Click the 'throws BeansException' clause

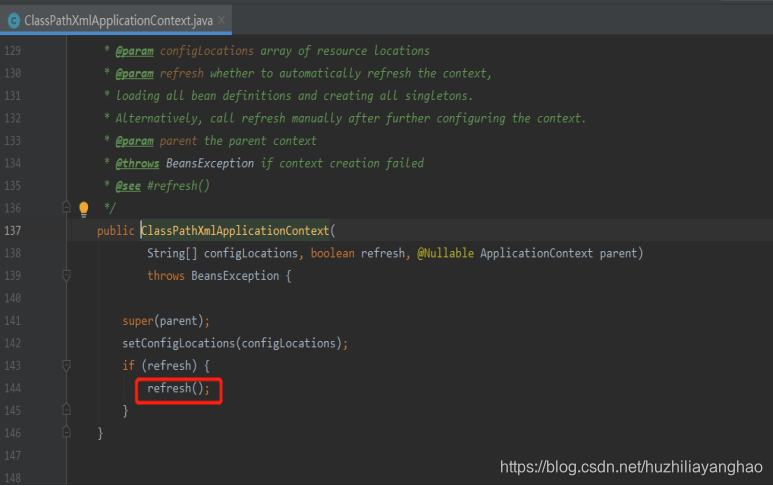click(x=213, y=276)
